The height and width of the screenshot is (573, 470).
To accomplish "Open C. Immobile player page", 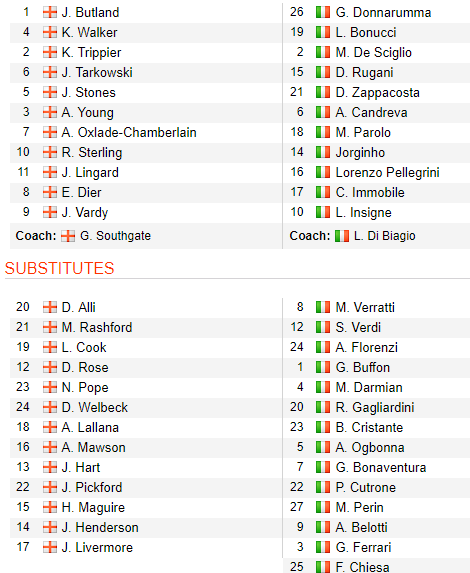I will (x=370, y=193).
